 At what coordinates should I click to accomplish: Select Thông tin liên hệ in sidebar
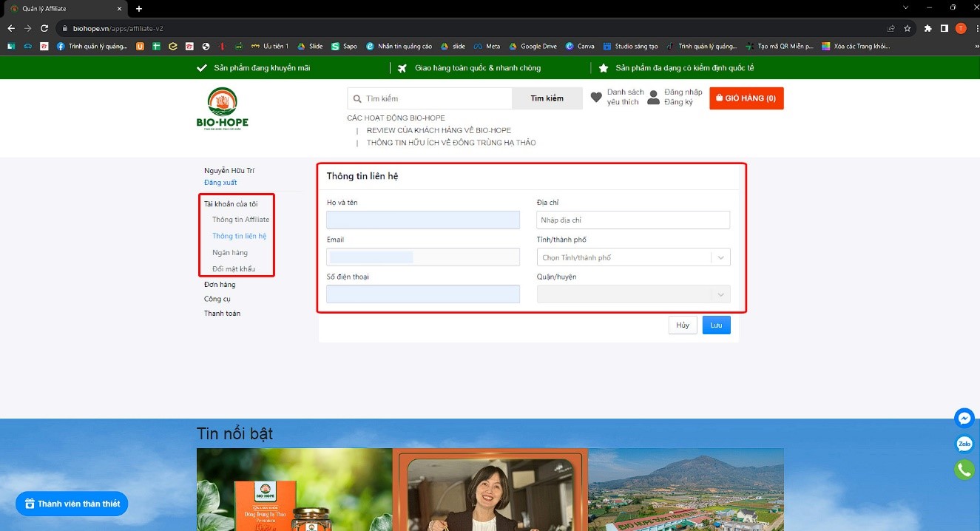pyautogui.click(x=239, y=236)
